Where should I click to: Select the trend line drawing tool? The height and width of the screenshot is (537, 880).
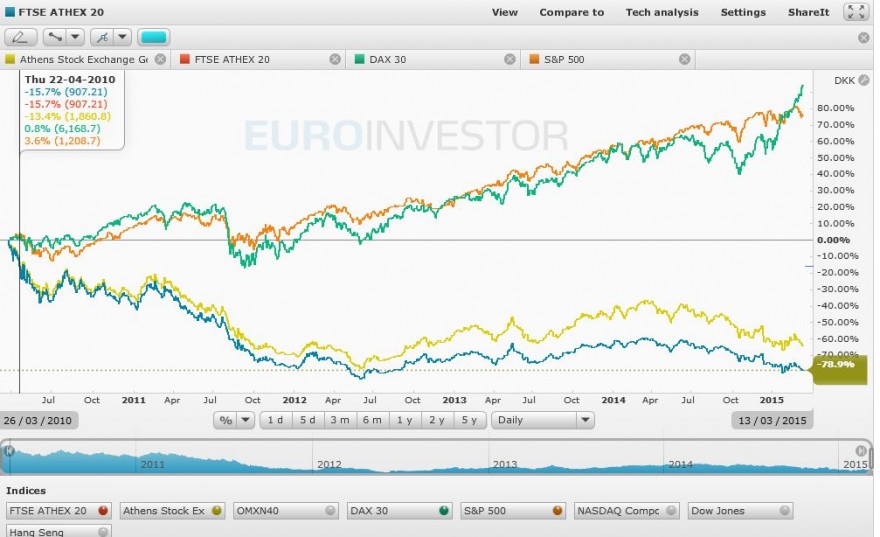click(55, 38)
